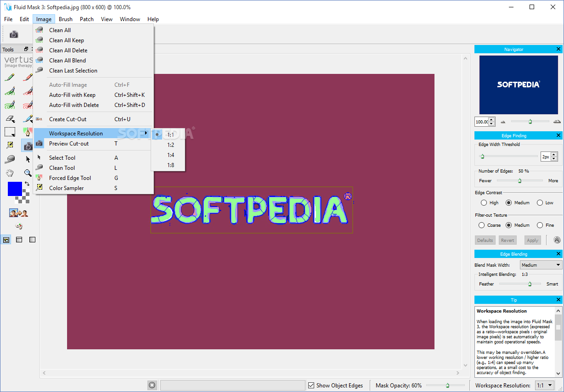Select the Eraser tool in Tools panel
This screenshot has height=392, width=564.
coord(10,118)
